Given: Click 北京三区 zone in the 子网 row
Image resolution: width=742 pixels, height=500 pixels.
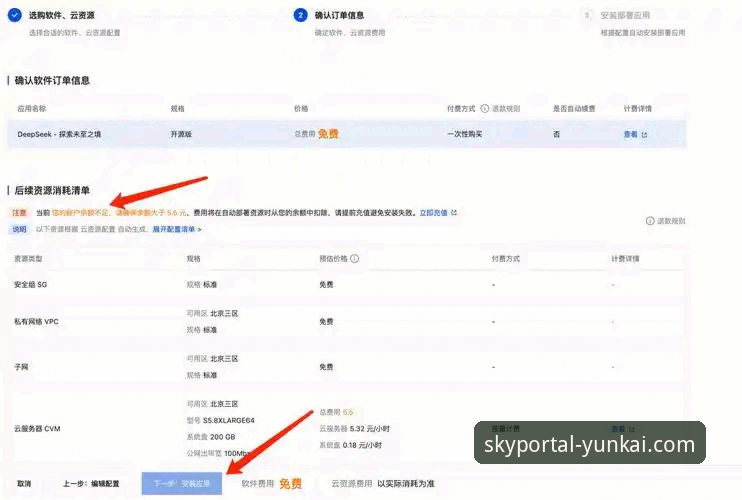Looking at the screenshot, I should [224, 359].
